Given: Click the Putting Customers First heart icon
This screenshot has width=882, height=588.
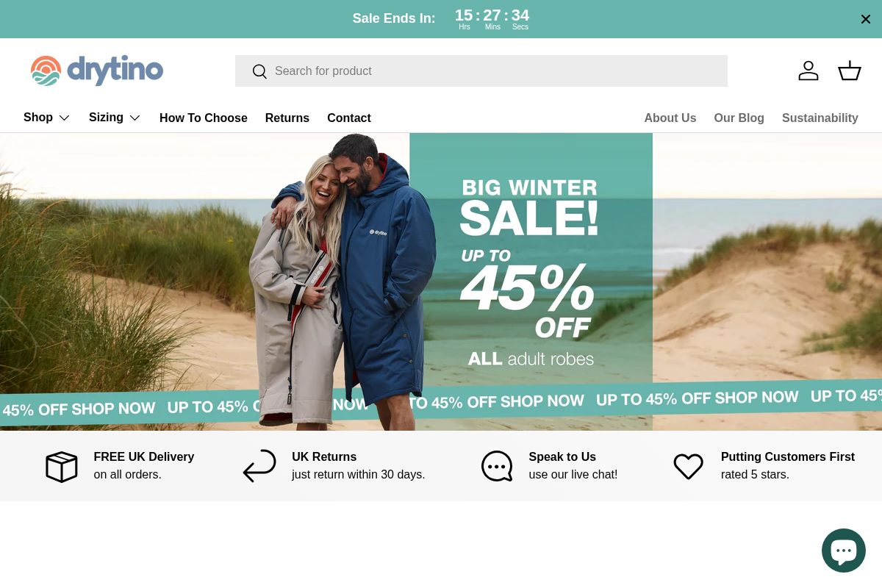Looking at the screenshot, I should click(688, 466).
